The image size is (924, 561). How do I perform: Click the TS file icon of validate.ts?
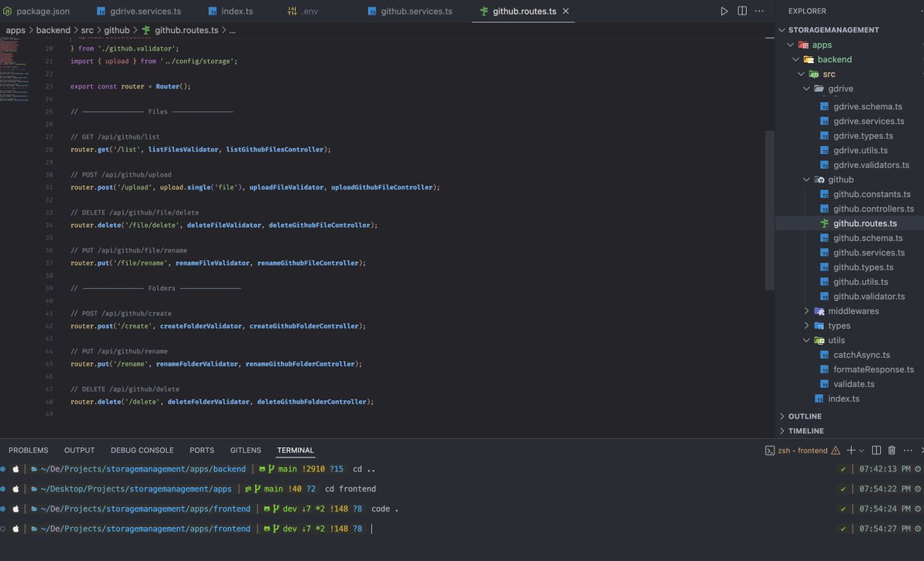pyautogui.click(x=824, y=384)
